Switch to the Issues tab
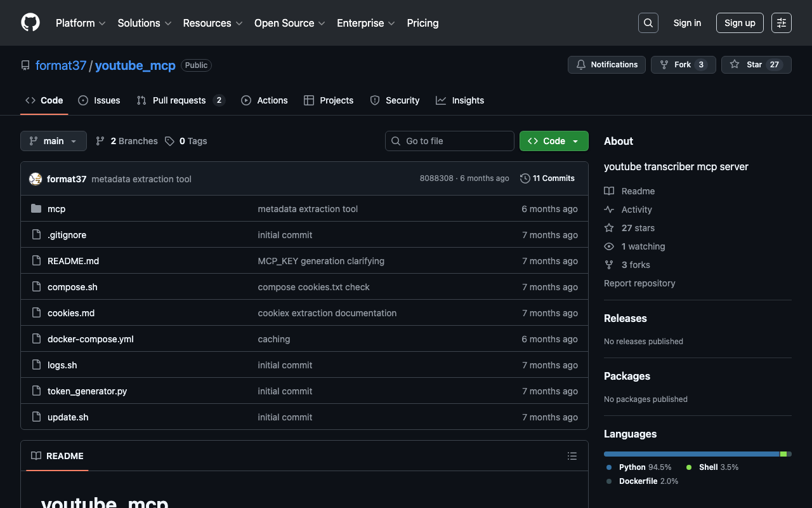 click(x=100, y=100)
